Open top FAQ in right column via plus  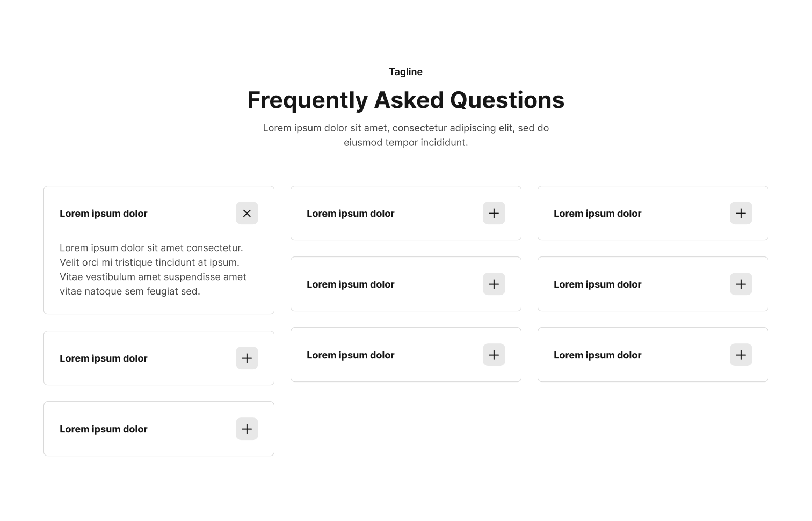click(741, 213)
